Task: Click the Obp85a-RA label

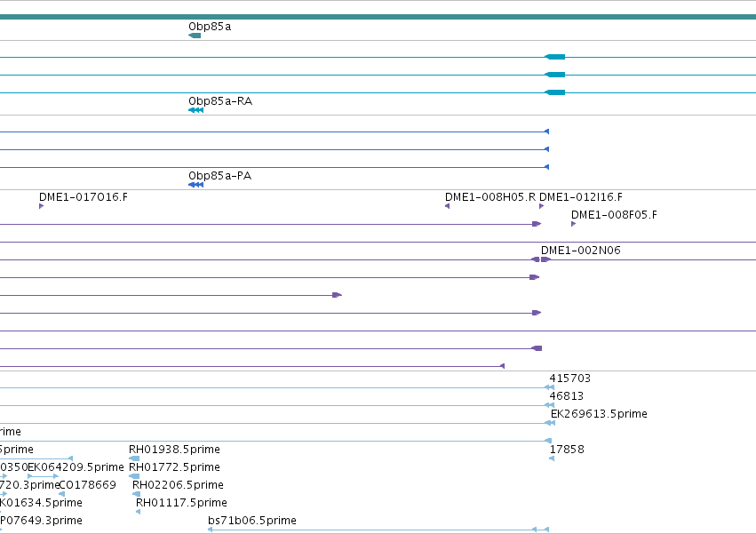Action: [x=219, y=100]
